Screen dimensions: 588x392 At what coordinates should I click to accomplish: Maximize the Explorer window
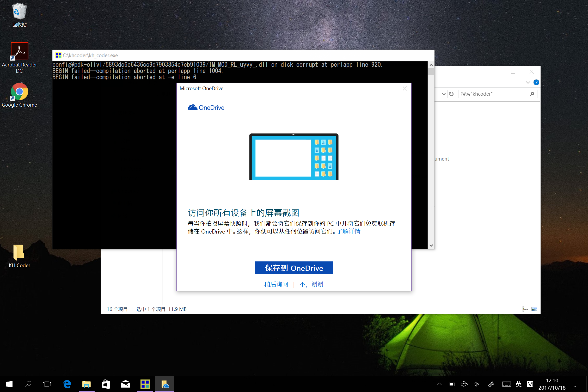513,72
